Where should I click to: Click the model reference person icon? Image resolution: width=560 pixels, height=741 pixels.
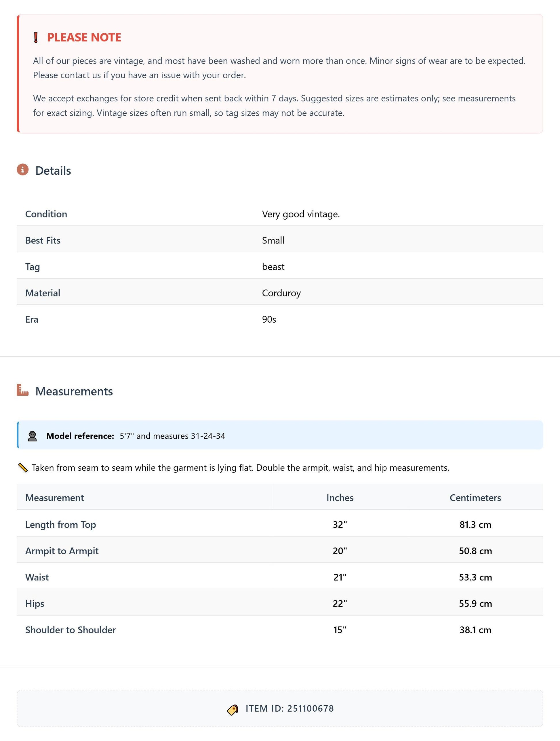point(32,436)
